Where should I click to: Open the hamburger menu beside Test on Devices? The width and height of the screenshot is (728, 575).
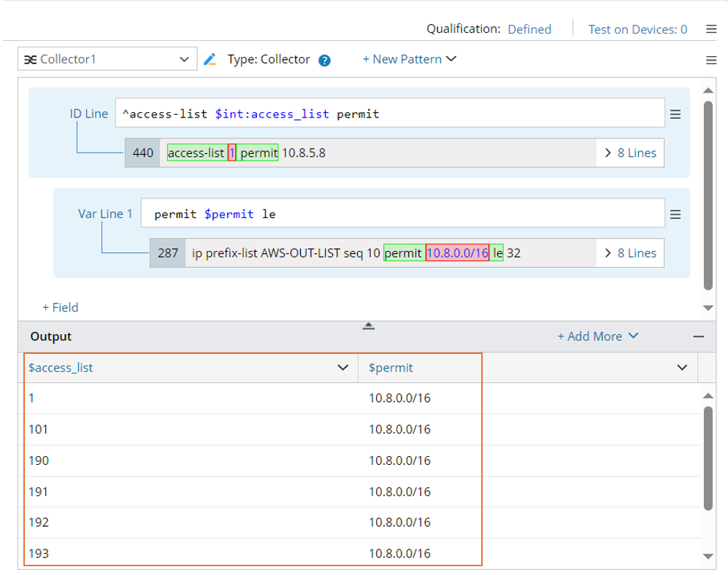711,29
